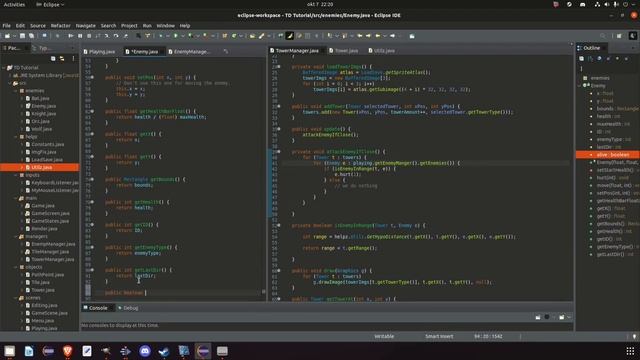This screenshot has width=640, height=360.
Task: Collapse the helpz package node
Action: point(16,137)
